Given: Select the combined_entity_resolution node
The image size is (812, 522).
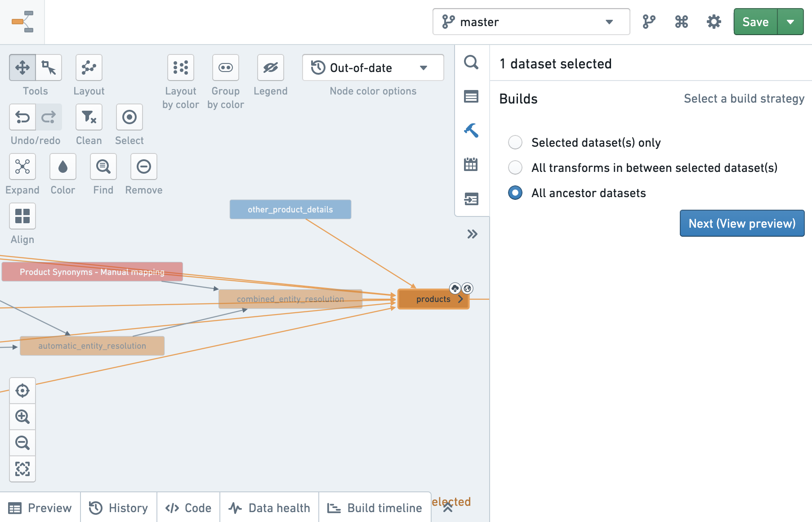Looking at the screenshot, I should 290,299.
